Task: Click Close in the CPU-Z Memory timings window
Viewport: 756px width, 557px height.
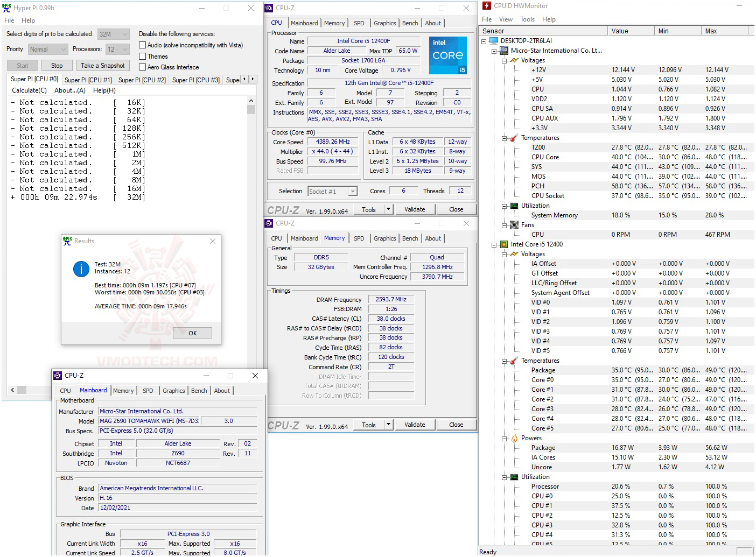Action: pos(456,425)
